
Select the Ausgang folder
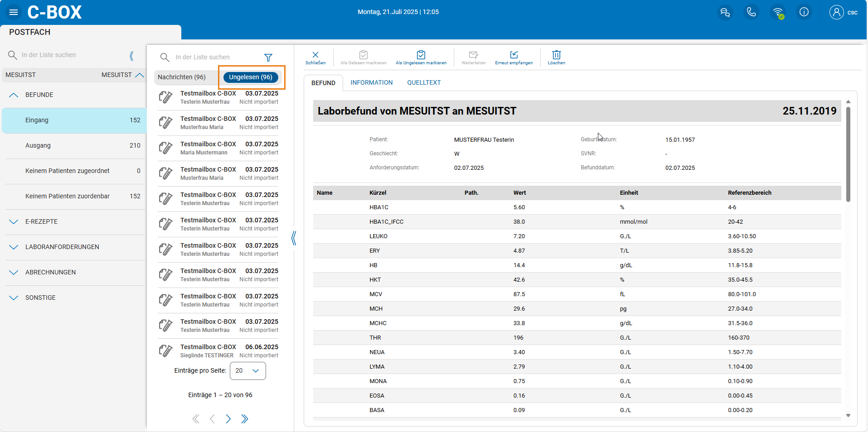tap(38, 145)
